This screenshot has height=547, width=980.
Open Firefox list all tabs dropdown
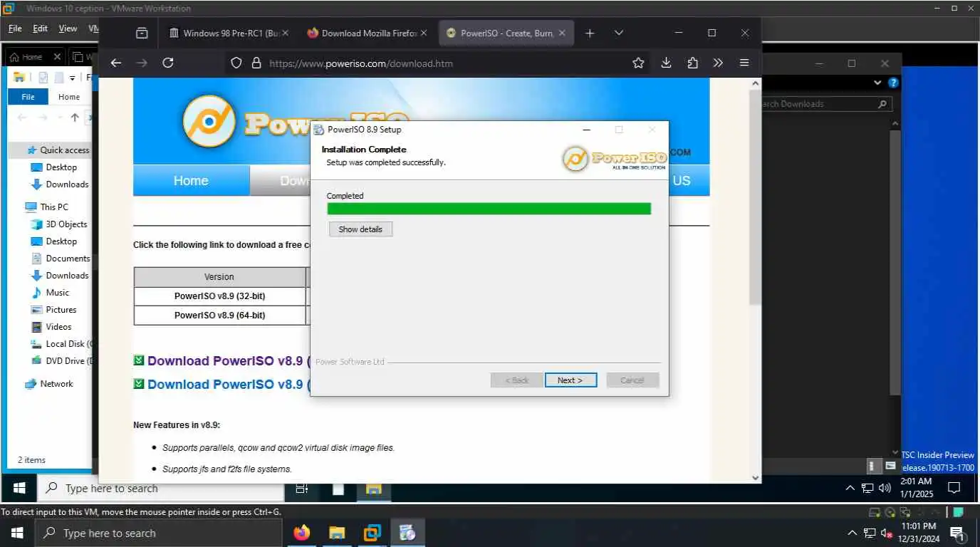pyautogui.click(x=619, y=33)
